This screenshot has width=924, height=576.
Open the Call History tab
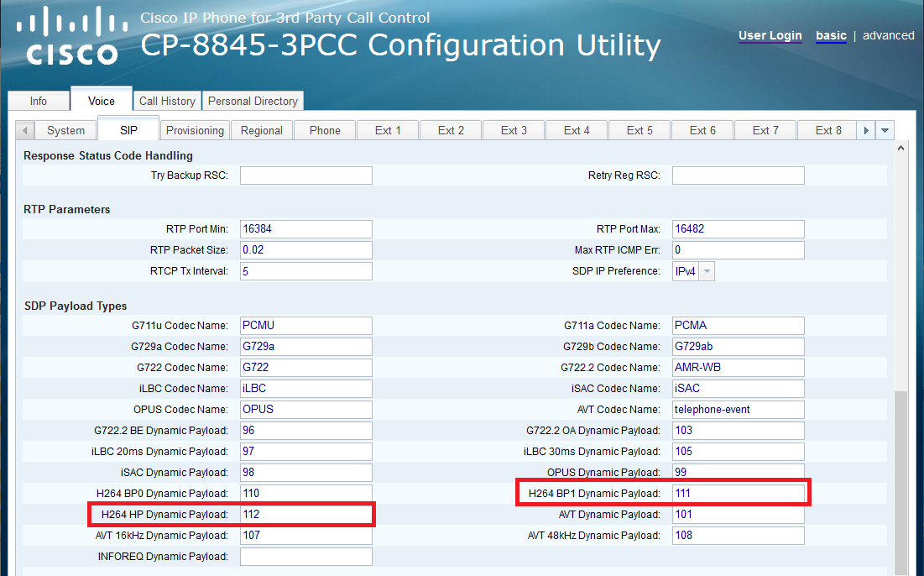(167, 101)
